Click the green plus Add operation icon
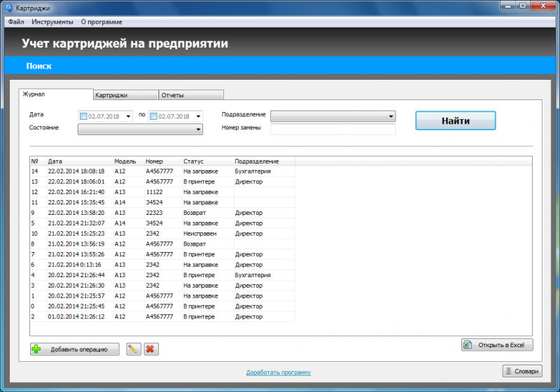Image resolution: width=560 pixels, height=392 pixels. click(x=36, y=349)
